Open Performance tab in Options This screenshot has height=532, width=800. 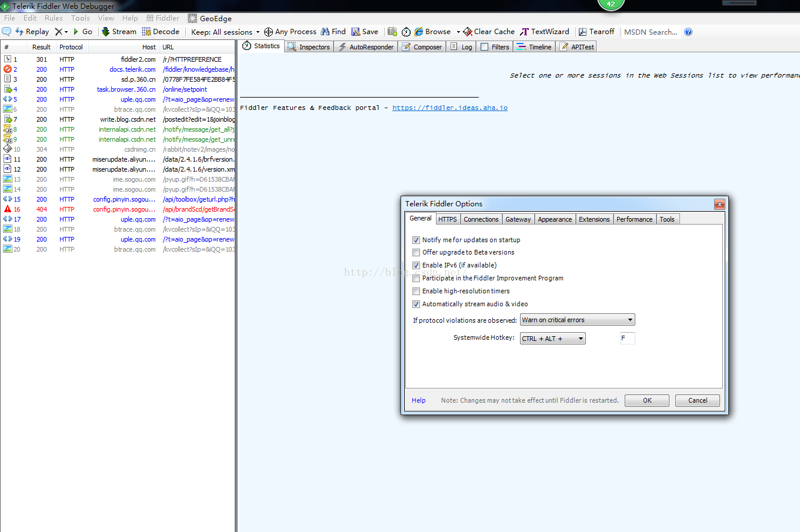coord(634,219)
